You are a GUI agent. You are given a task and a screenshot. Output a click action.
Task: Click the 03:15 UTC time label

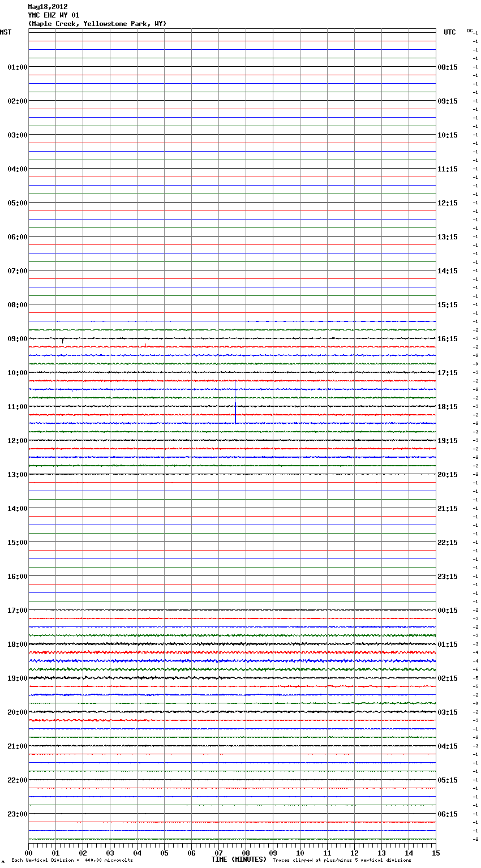(x=448, y=712)
